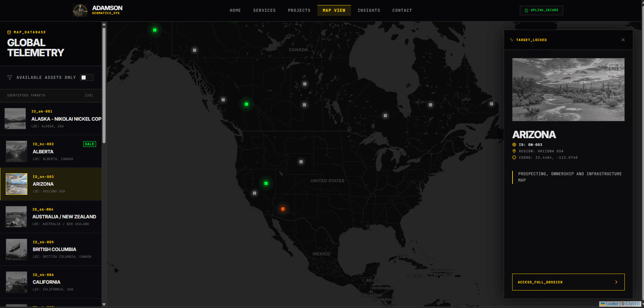Click the Leaflet flag icon
Image resolution: width=644 pixels, height=308 pixels.
pos(603,304)
